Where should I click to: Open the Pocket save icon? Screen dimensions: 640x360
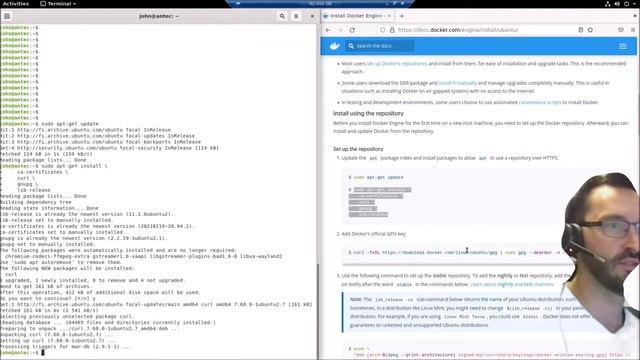(x=621, y=30)
